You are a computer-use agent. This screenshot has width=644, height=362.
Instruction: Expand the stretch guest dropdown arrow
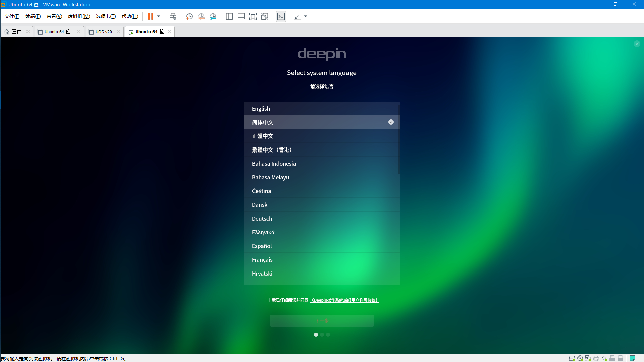tap(306, 16)
